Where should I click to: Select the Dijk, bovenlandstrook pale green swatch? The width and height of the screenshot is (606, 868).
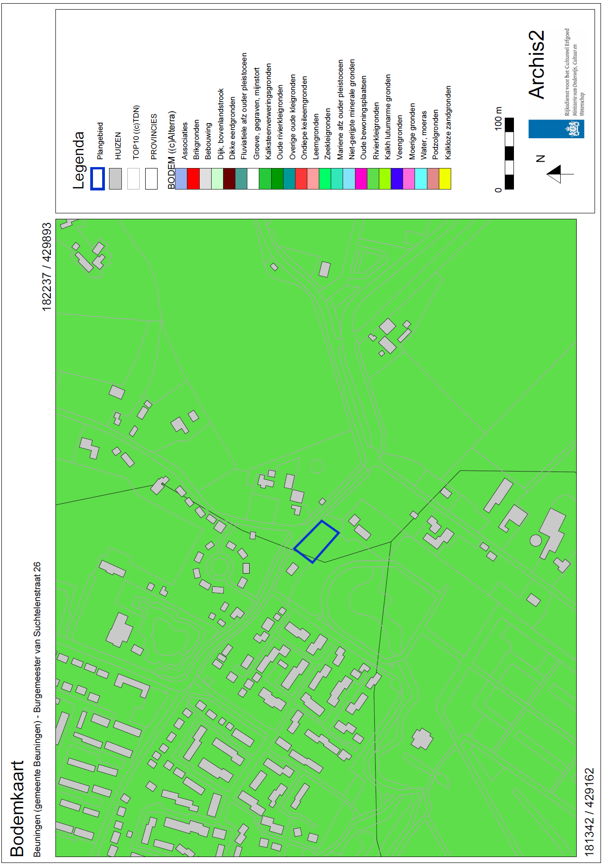coord(217,179)
